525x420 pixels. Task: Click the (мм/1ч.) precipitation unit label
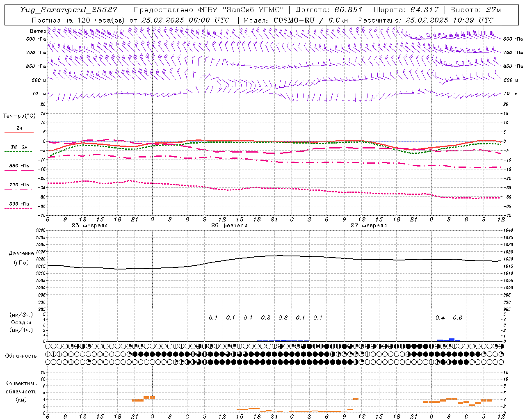(x=21, y=330)
